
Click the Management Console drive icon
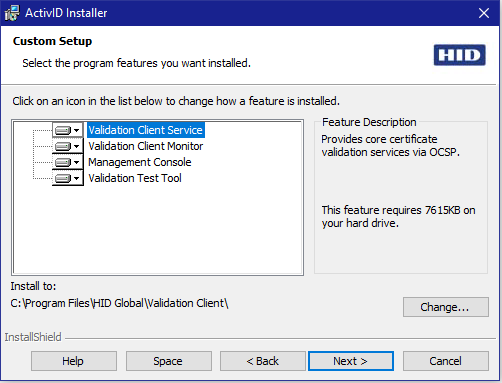[63, 162]
